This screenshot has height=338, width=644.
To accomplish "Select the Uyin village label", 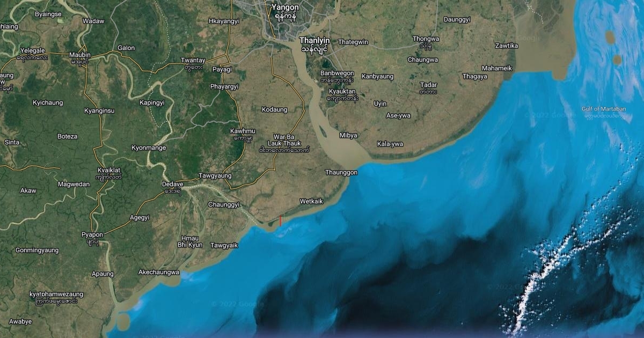I will pyautogui.click(x=380, y=103).
